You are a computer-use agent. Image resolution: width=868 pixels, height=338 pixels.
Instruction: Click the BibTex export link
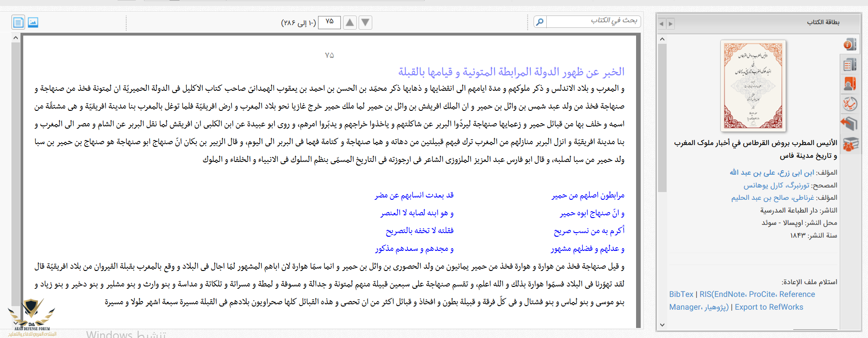(x=681, y=295)
